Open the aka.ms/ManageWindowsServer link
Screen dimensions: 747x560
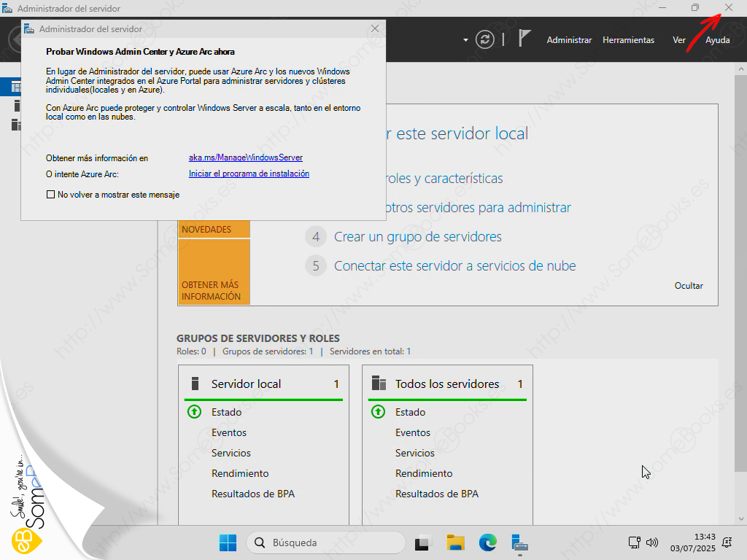pos(245,157)
